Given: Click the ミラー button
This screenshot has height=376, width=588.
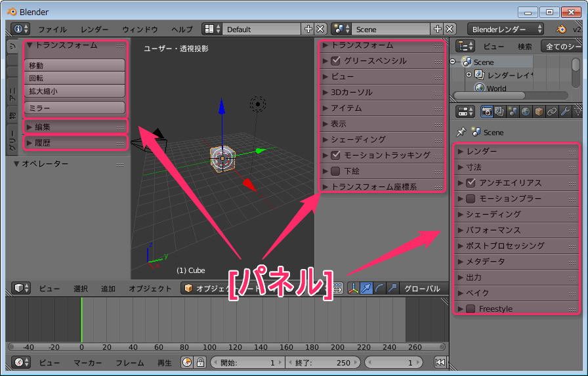Looking at the screenshot, I should click(74, 108).
